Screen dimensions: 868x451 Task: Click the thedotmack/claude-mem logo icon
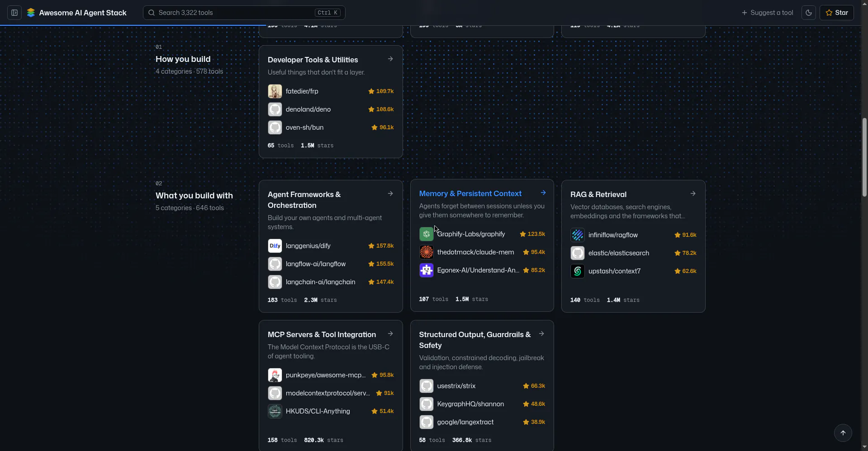(427, 252)
